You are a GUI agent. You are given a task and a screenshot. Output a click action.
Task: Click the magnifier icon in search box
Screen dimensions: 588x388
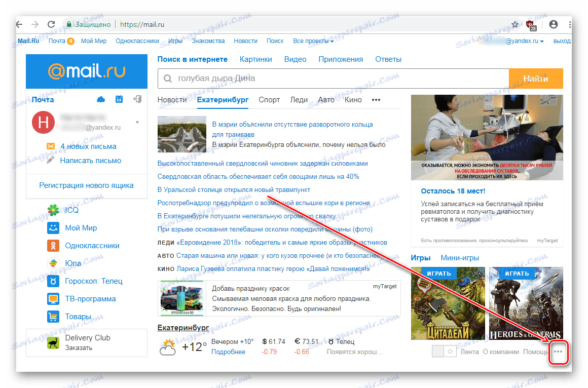(x=168, y=79)
